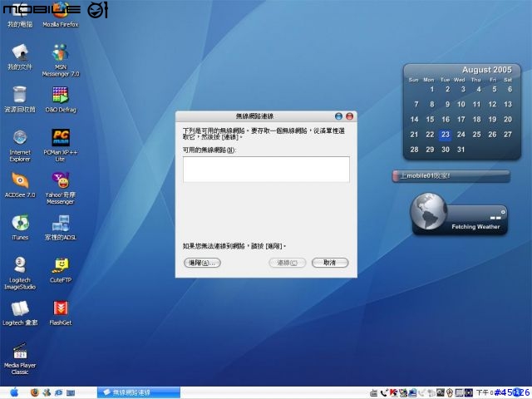This screenshot has height=399, width=532.
Task: Click the 上mobile01吹風! note widget
Action: click(451, 176)
